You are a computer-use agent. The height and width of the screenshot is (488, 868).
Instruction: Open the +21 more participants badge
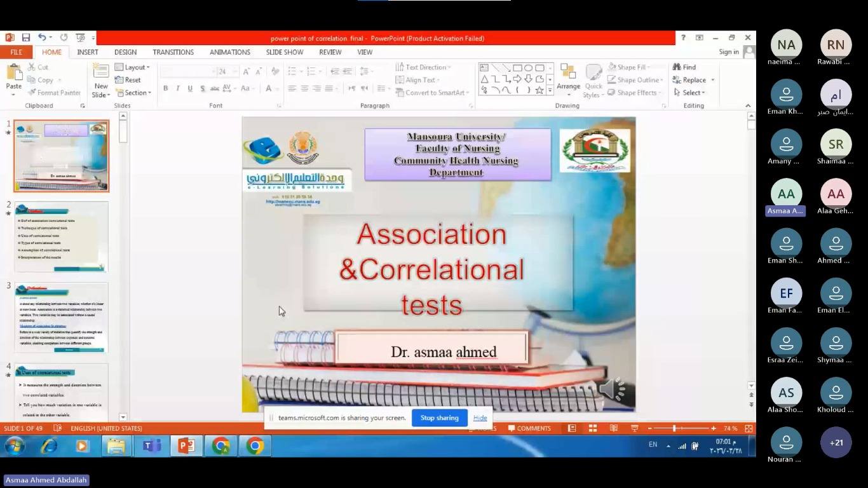click(x=836, y=442)
